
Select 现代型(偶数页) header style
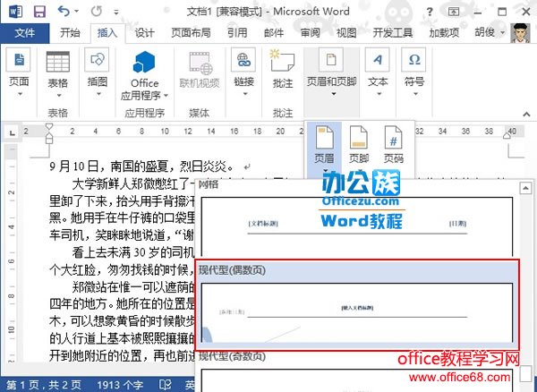pos(356,305)
